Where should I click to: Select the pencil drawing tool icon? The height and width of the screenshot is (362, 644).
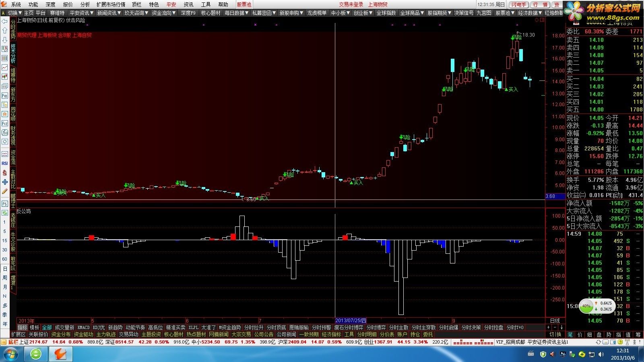[x=5, y=191]
